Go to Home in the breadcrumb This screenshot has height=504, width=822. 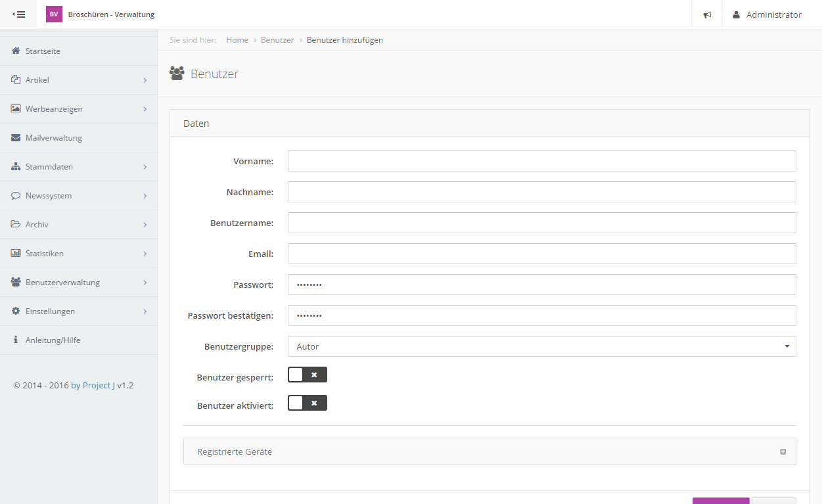click(x=237, y=40)
